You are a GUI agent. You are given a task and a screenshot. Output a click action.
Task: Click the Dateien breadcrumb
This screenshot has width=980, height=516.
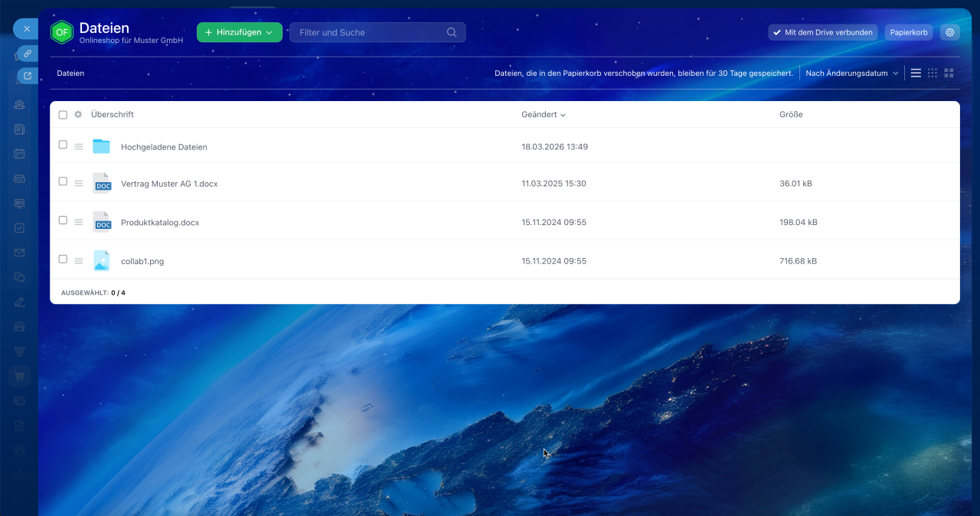(70, 73)
